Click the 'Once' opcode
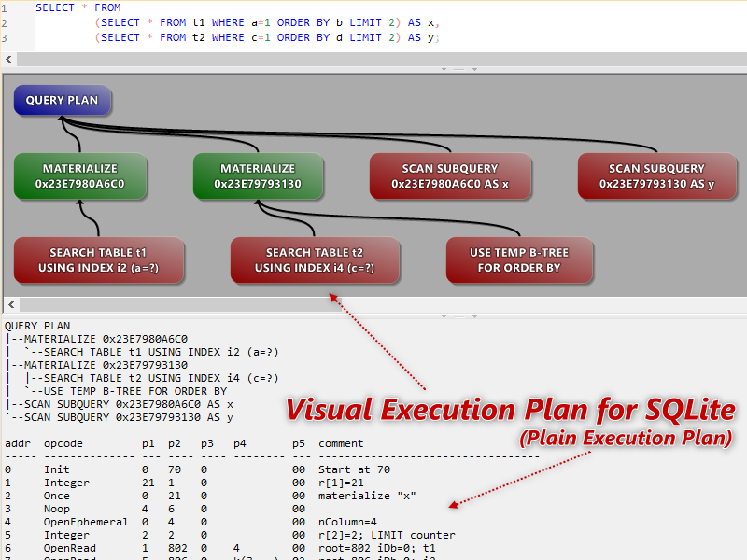The width and height of the screenshot is (747, 560). click(x=57, y=497)
